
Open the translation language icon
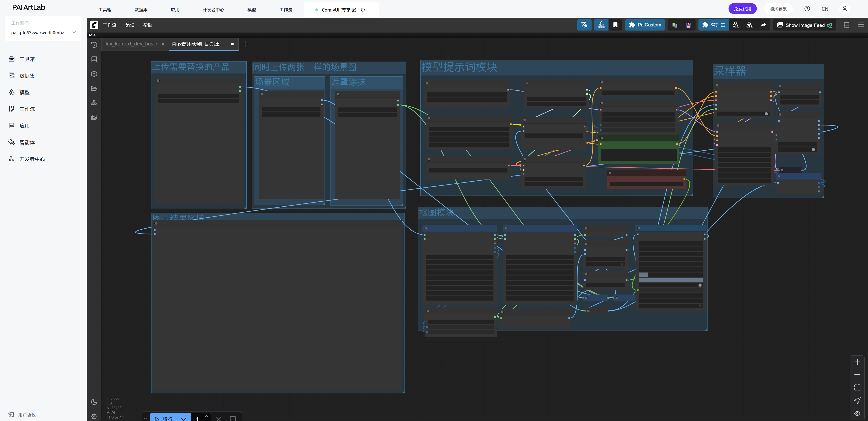pos(584,25)
